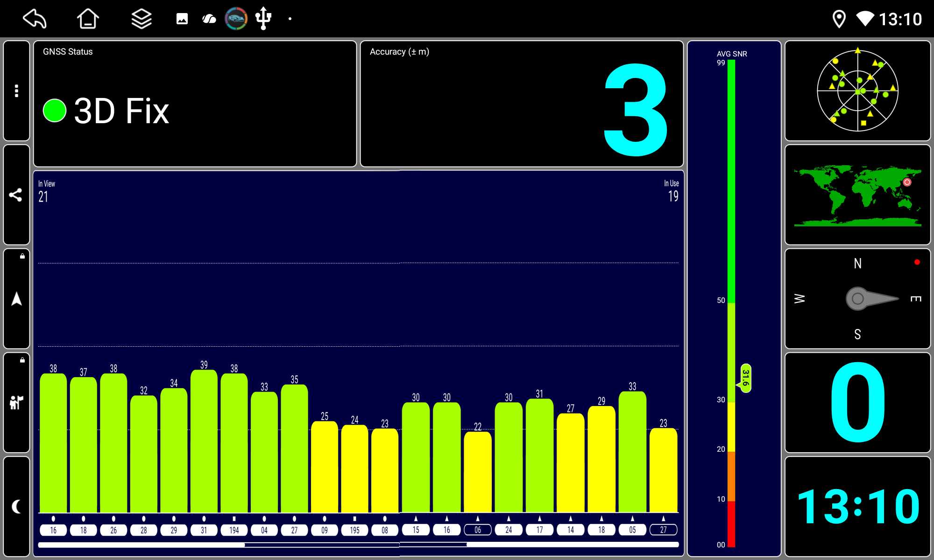Open recent apps layers icon
Image resolution: width=934 pixels, height=560 pixels.
(x=141, y=19)
